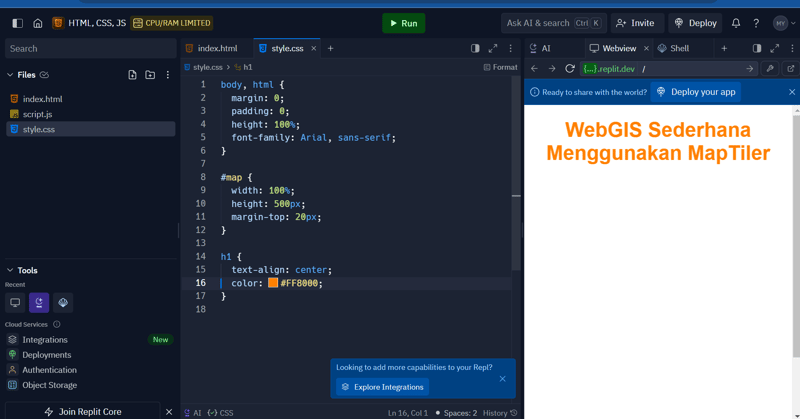Open Ask AI & search box
The image size is (800, 419).
tap(554, 23)
